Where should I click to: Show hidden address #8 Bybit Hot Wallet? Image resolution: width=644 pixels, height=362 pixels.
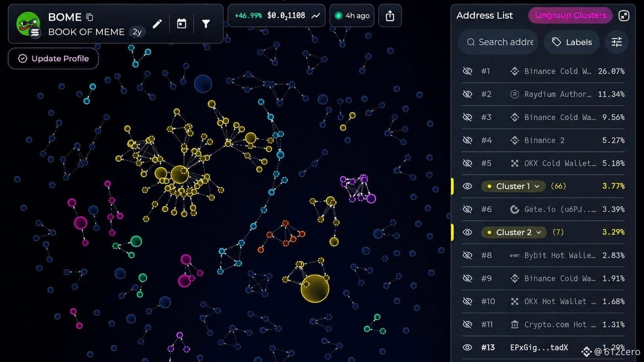pos(468,255)
